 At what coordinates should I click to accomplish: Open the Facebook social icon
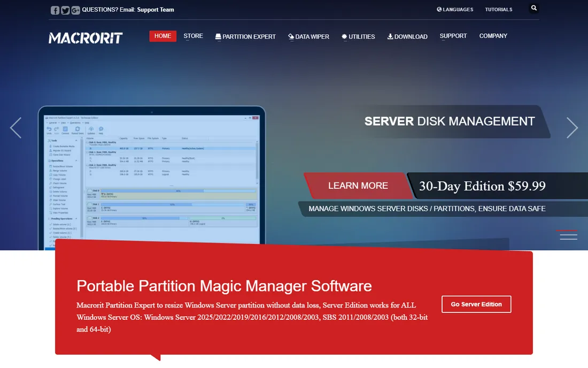click(x=55, y=10)
